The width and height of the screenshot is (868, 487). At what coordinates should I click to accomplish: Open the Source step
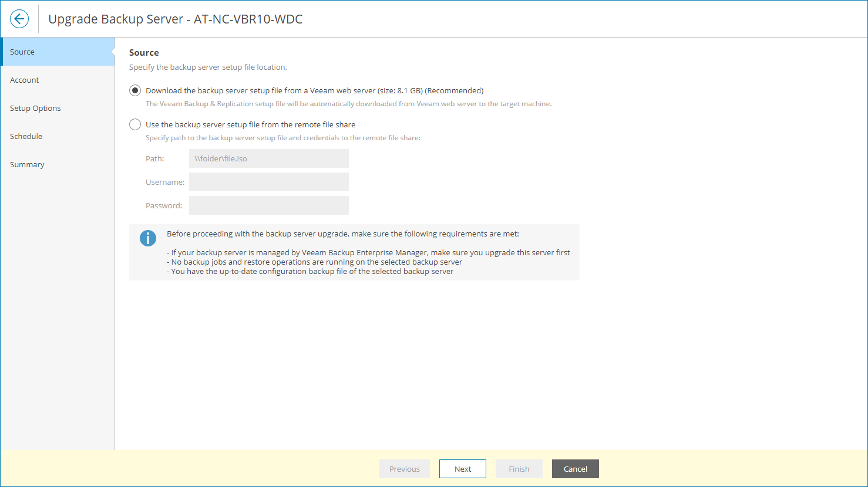point(58,52)
